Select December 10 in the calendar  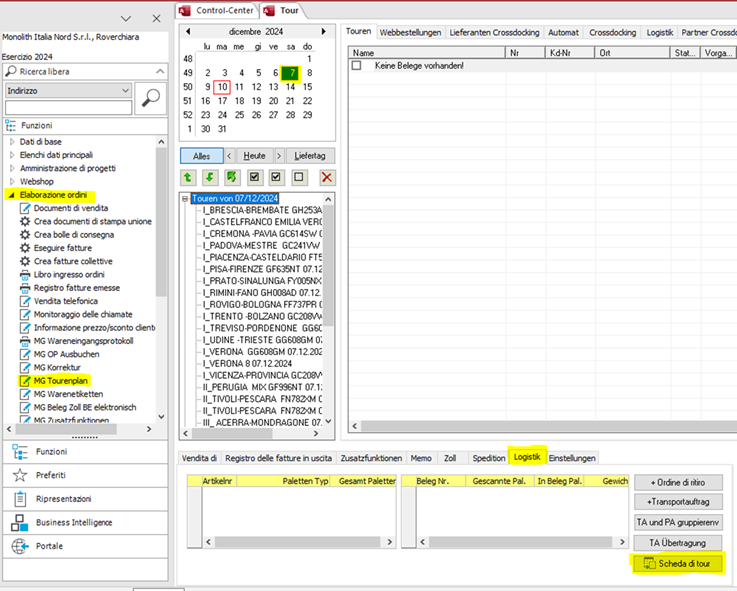223,87
